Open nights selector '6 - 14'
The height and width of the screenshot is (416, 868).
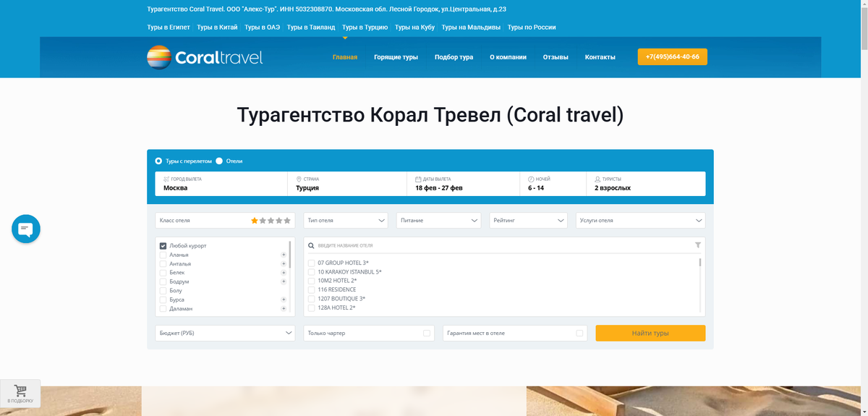click(553, 184)
